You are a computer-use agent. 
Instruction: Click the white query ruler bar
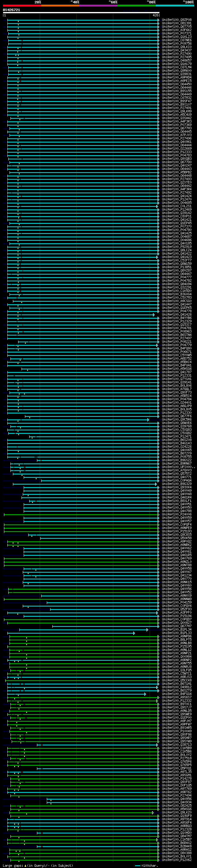pos(81,12)
